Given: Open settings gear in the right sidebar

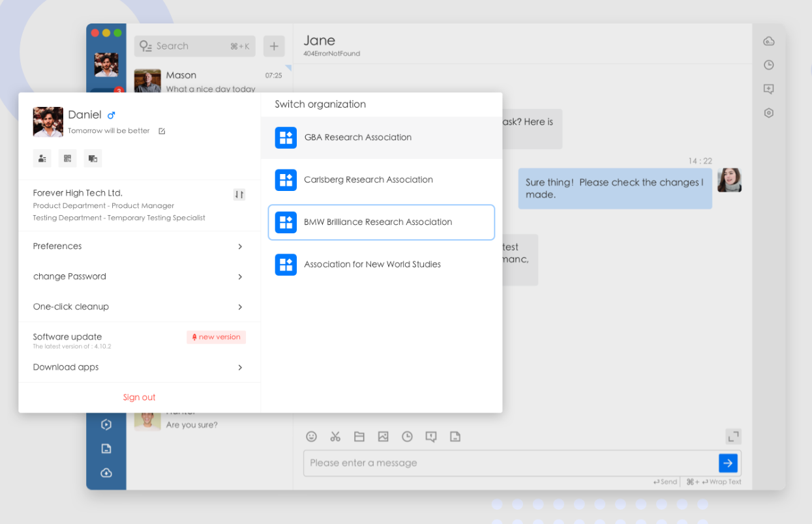Looking at the screenshot, I should point(769,113).
